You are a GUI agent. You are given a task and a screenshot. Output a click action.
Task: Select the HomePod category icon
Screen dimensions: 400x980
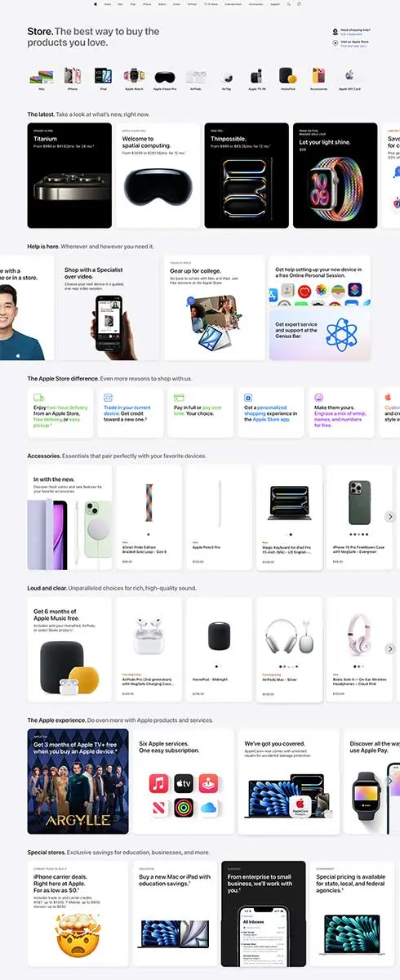pos(287,76)
